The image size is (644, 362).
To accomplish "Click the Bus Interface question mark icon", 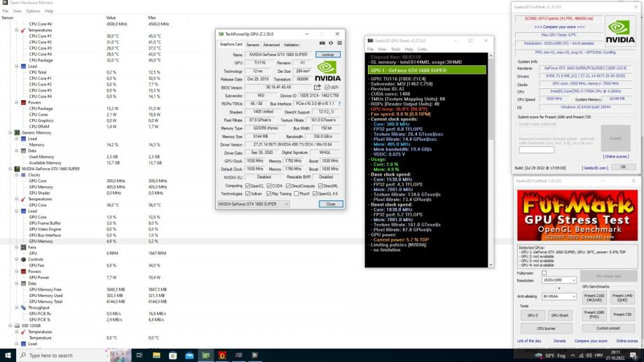I will pos(339,104).
